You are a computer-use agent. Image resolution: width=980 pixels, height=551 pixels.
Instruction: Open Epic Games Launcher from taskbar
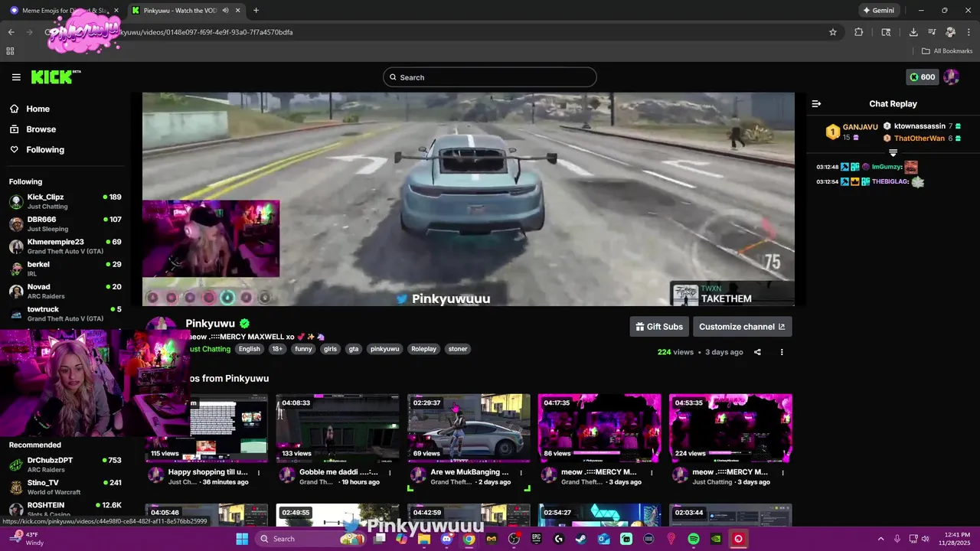tap(536, 539)
